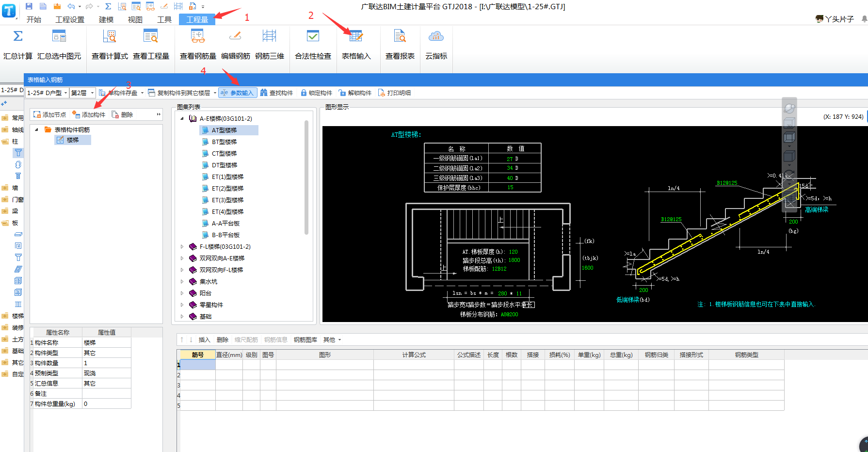Click the wireframe cube display icon

789,138
